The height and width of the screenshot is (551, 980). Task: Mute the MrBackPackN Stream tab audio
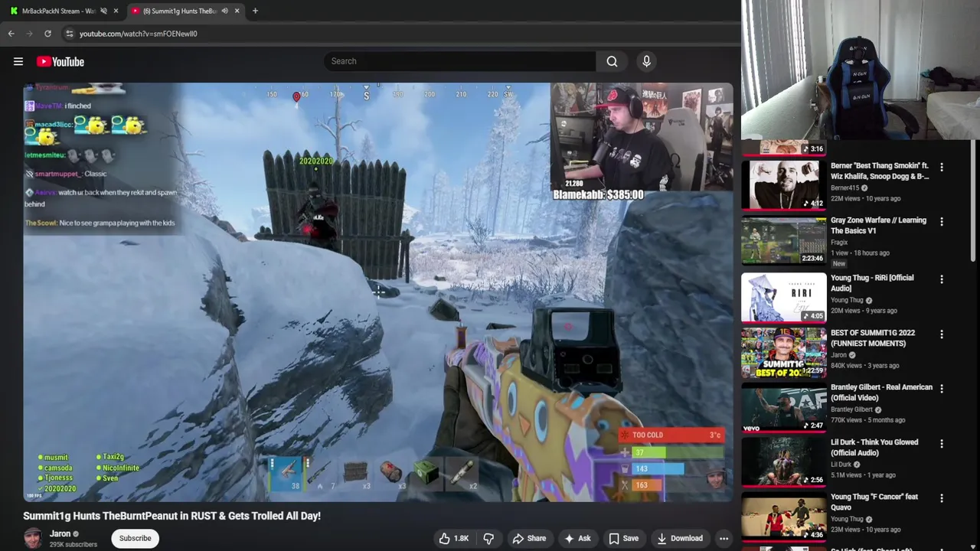tap(103, 11)
